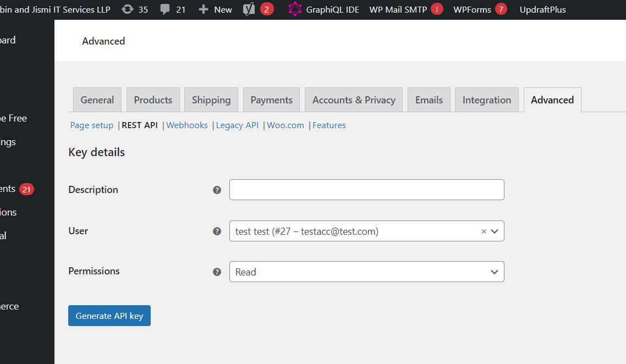The width and height of the screenshot is (626, 364).
Task: Open GraphiQL IDE from the admin bar
Action: (x=324, y=9)
